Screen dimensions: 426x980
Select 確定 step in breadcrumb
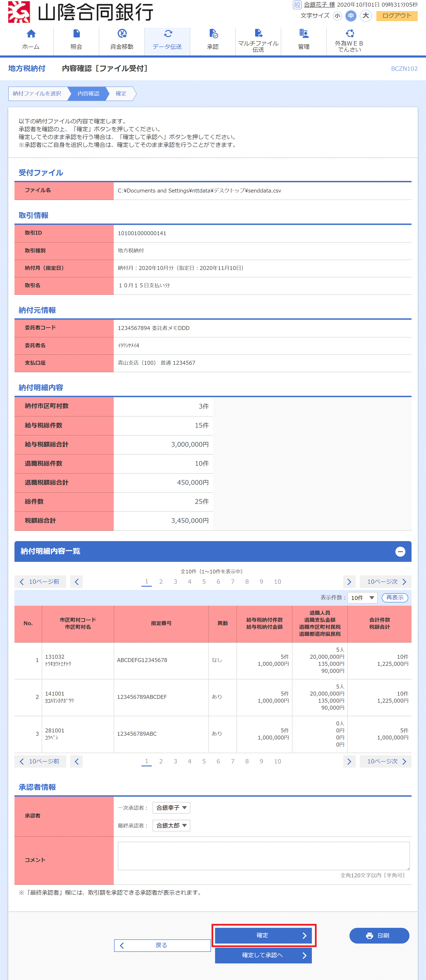tap(121, 94)
